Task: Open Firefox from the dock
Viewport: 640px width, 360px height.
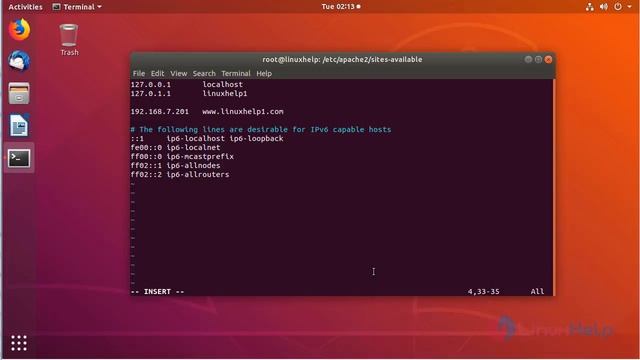Action: [19, 29]
